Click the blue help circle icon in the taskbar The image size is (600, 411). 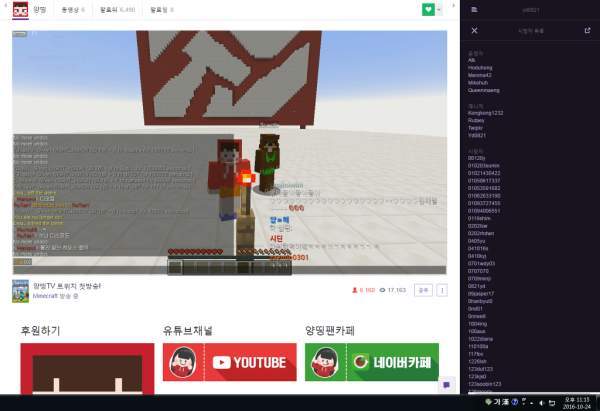[515, 402]
